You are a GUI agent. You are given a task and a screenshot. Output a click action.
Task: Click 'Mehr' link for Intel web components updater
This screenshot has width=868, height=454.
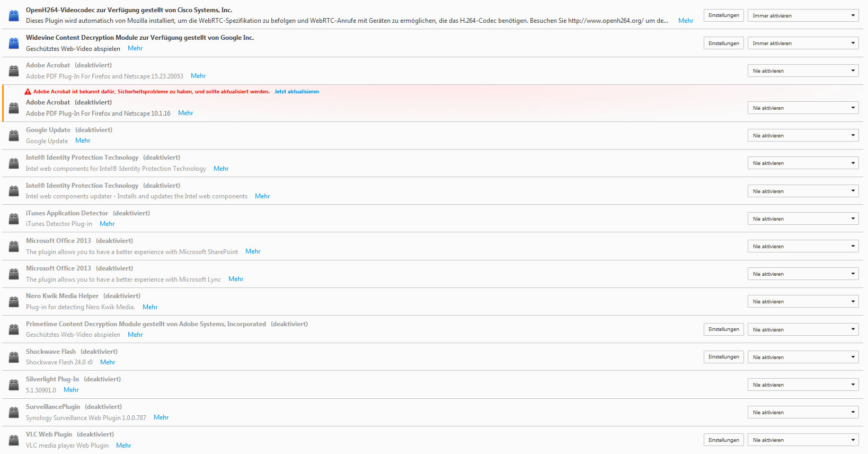tap(262, 196)
